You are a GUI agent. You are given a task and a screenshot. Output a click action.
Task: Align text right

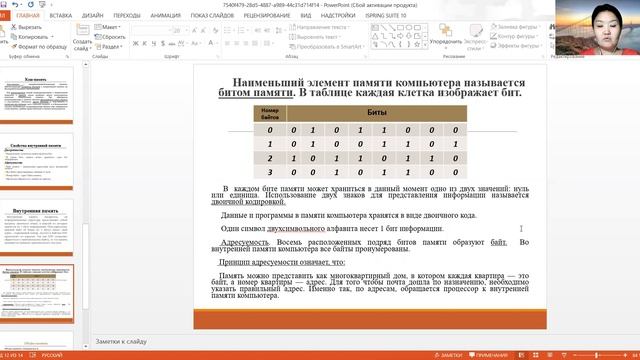point(246,43)
